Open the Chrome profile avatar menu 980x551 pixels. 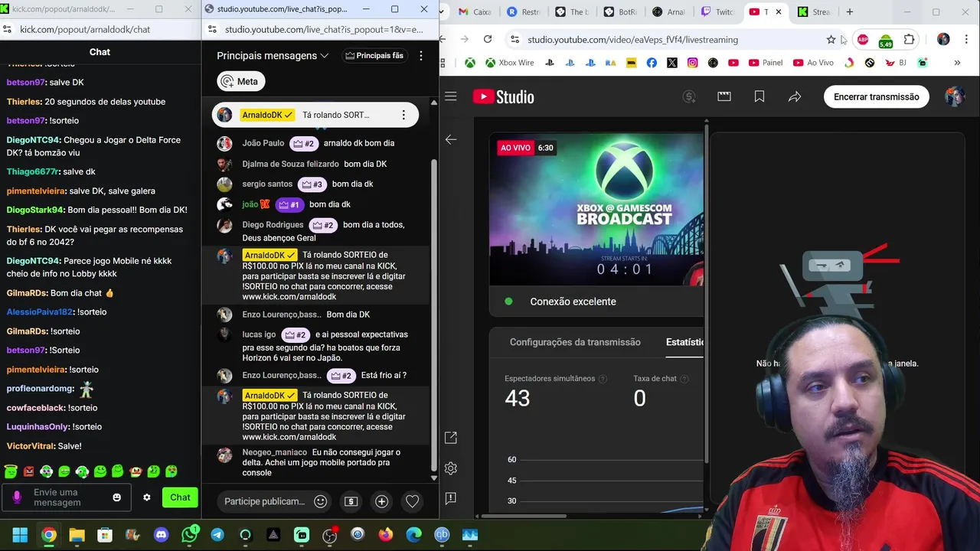point(943,40)
